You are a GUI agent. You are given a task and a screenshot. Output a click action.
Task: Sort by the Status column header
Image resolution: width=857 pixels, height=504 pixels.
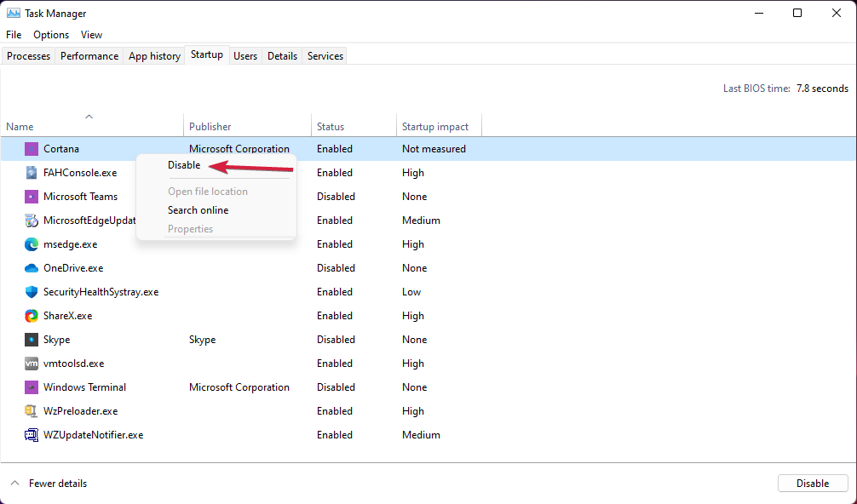click(x=354, y=126)
